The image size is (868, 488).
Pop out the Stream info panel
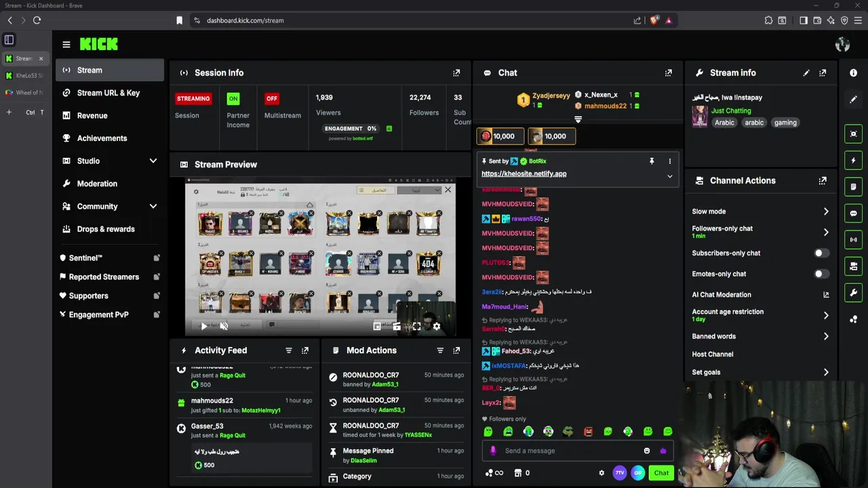tap(823, 73)
